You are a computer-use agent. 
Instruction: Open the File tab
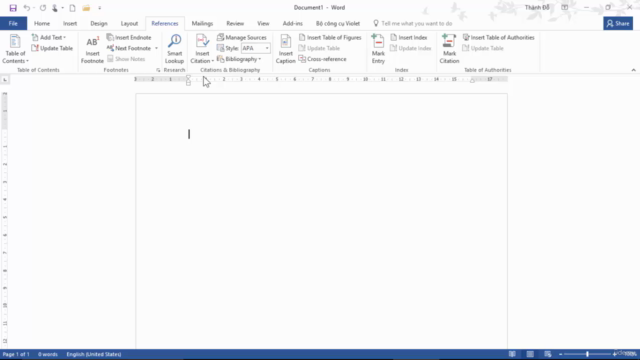(x=13, y=23)
